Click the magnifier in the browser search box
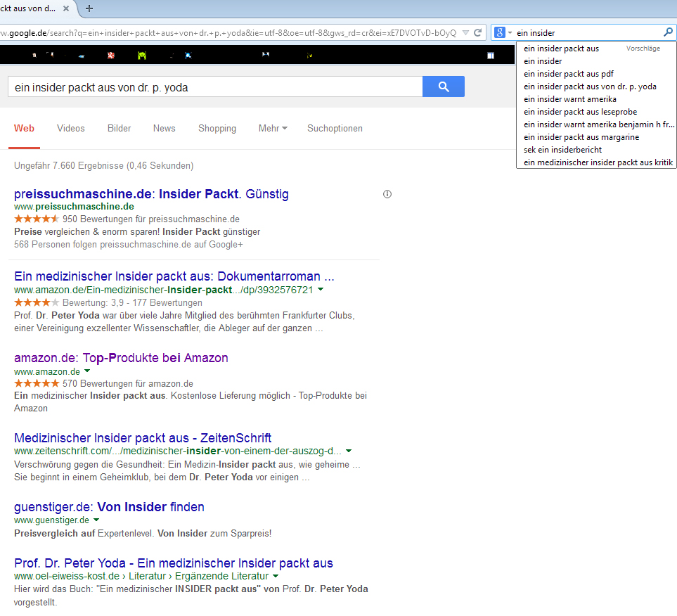677x616 pixels. 668,32
